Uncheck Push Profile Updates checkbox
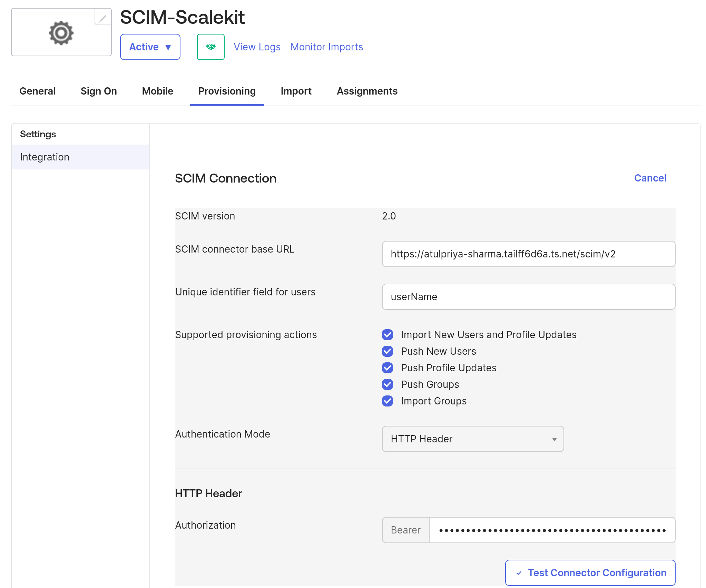The image size is (706, 588). click(388, 368)
